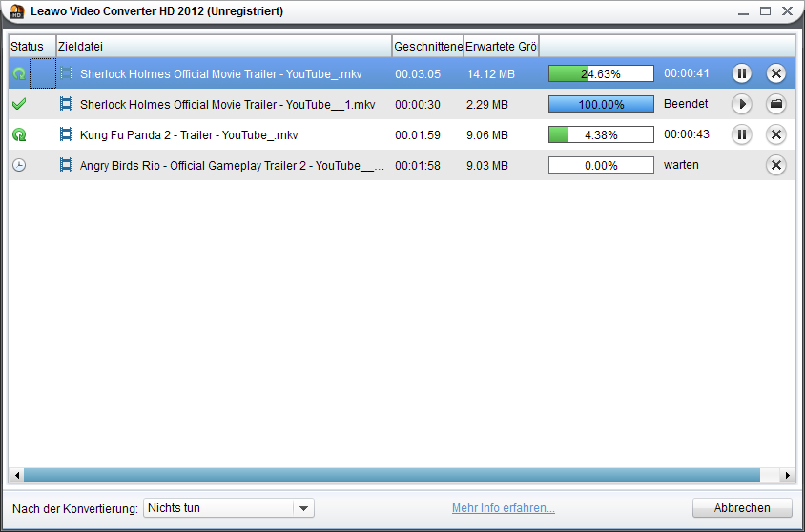805x532 pixels.
Task: Click the Status column header
Action: click(x=31, y=46)
